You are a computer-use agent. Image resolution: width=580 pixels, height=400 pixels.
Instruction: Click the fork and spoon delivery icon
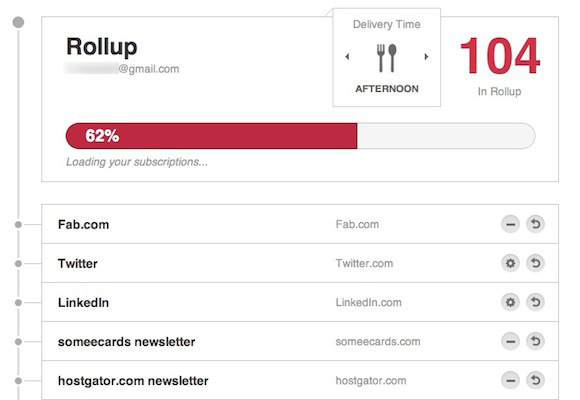[387, 58]
